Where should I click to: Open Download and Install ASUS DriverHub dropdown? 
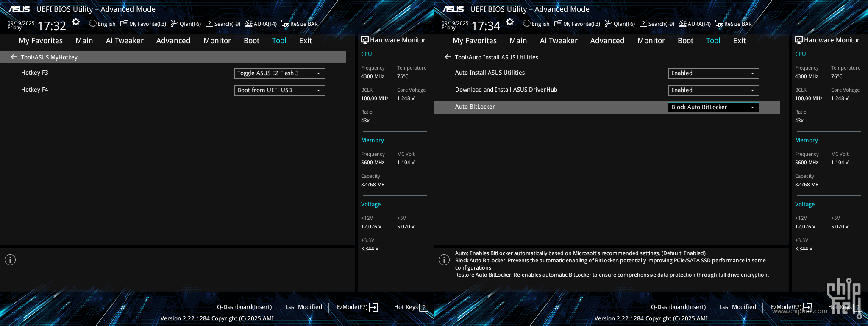click(714, 90)
